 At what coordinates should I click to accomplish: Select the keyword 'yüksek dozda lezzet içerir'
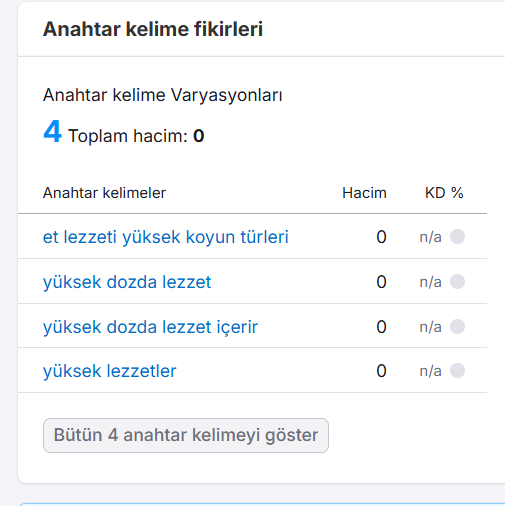pyautogui.click(x=150, y=327)
